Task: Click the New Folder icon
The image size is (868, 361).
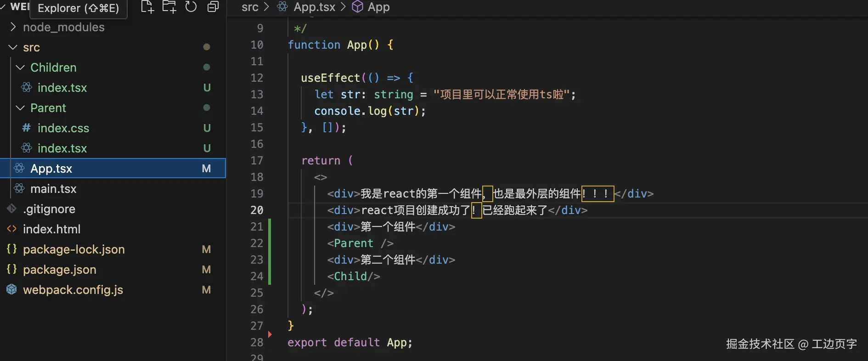Action: point(169,7)
